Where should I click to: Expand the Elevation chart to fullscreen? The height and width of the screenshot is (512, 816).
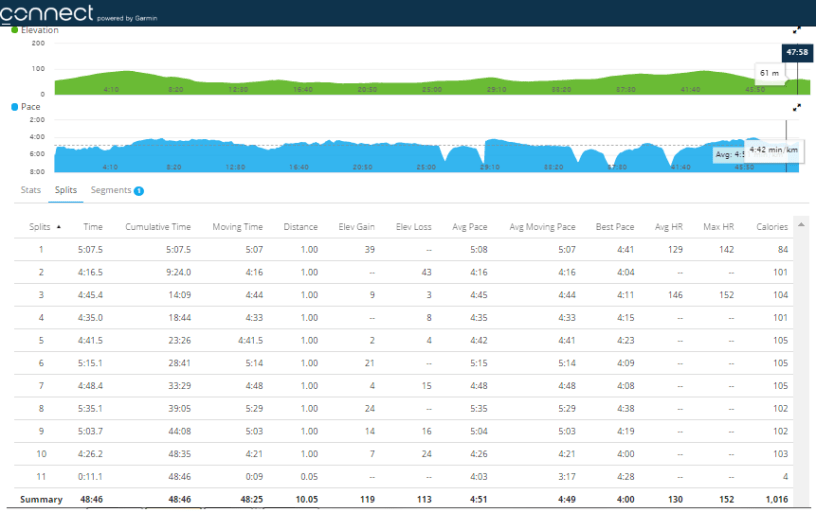pyautogui.click(x=797, y=31)
